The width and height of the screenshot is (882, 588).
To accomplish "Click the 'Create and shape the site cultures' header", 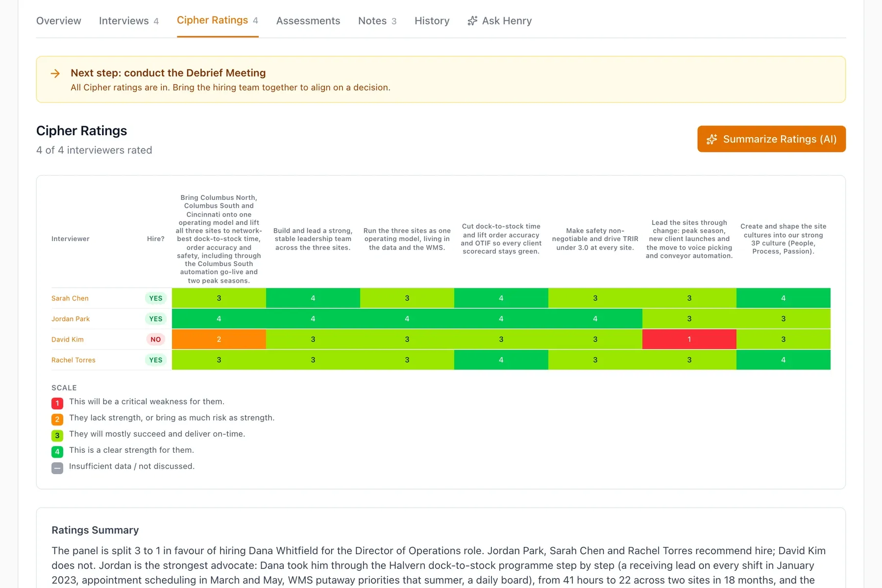I will [x=784, y=239].
